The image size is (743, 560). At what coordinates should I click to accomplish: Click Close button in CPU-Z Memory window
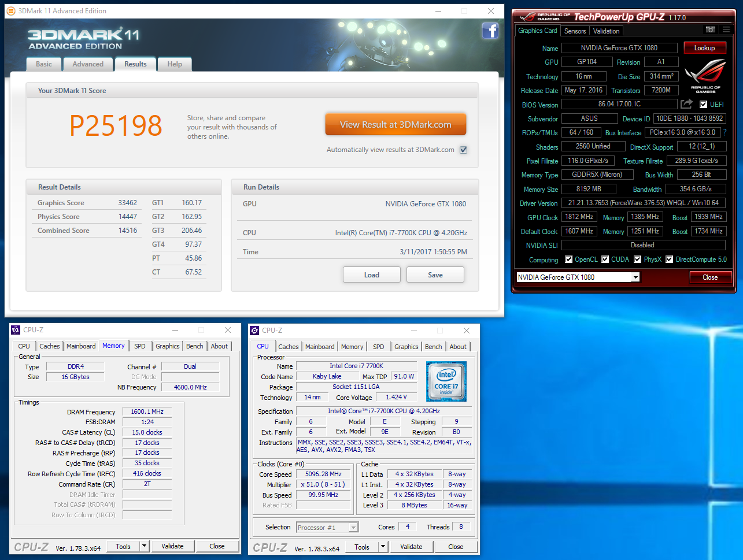coord(217,546)
